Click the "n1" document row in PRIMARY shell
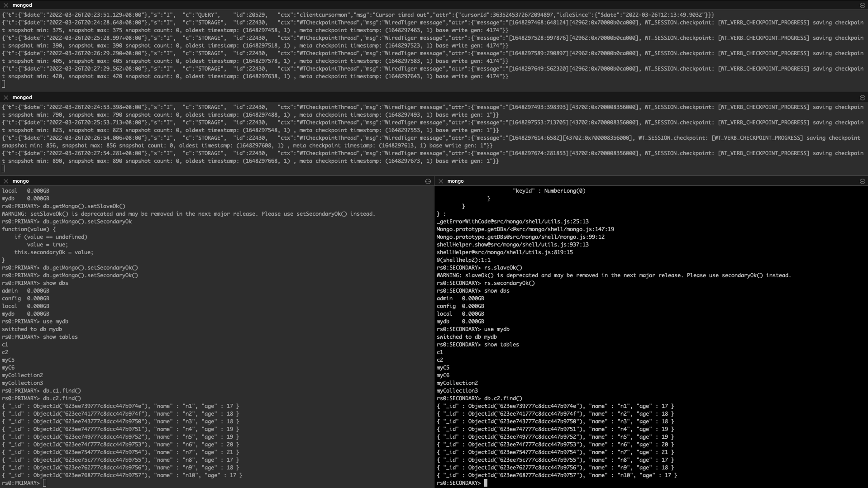This screenshot has width=868, height=488. pyautogui.click(x=120, y=406)
